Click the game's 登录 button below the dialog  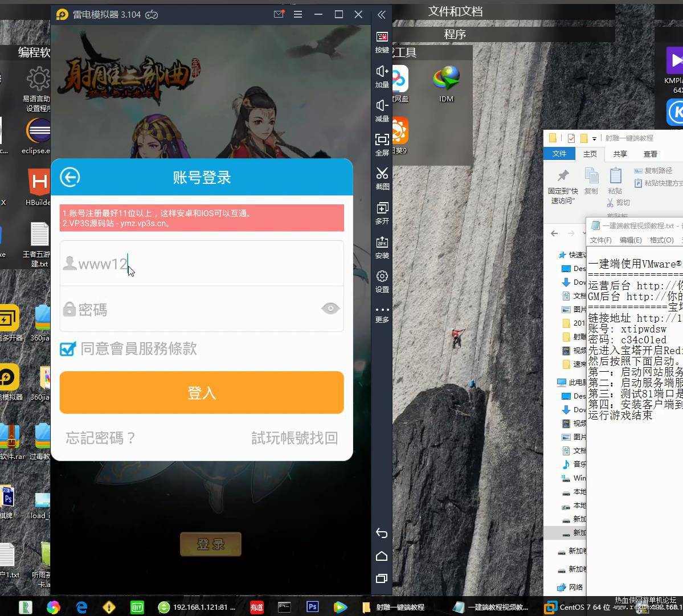(x=211, y=544)
